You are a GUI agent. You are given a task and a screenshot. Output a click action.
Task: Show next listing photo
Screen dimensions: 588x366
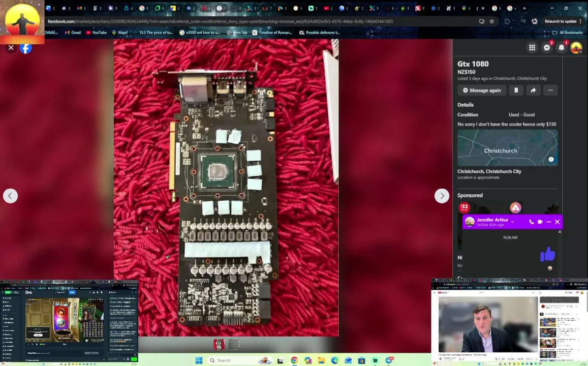coord(442,196)
